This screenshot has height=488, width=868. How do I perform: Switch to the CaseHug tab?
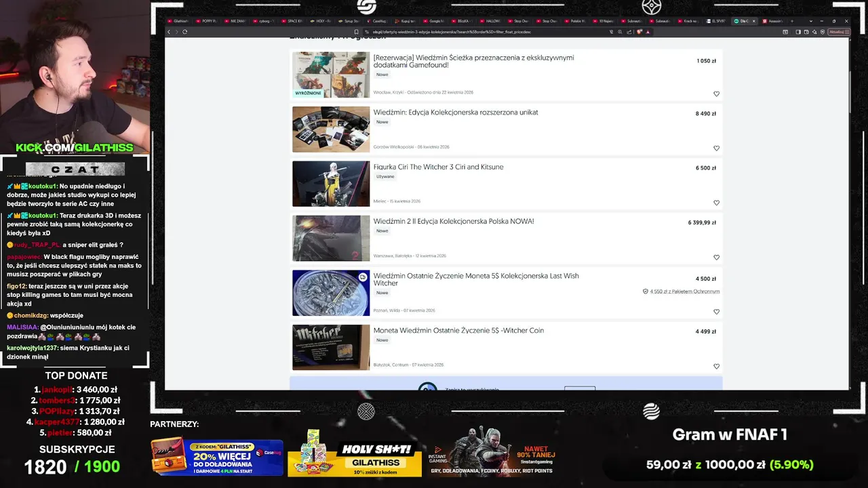click(x=378, y=21)
